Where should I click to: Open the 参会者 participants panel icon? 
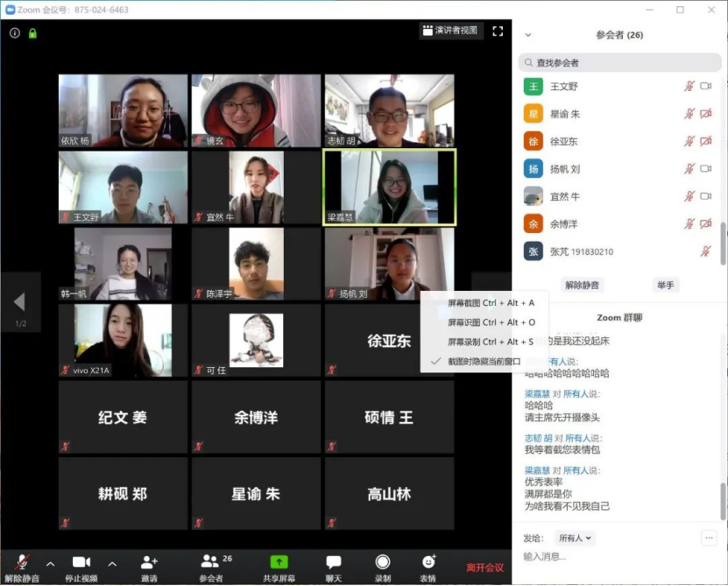pos(210,562)
